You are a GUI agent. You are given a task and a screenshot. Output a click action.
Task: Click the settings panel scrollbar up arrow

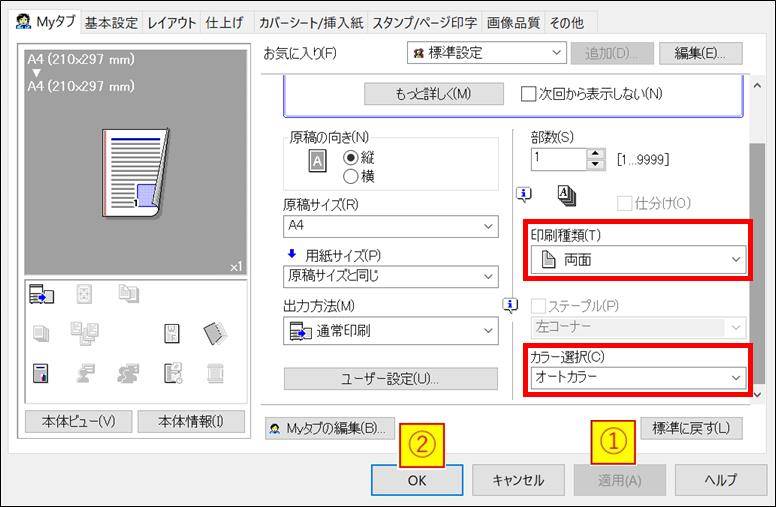[x=757, y=85]
